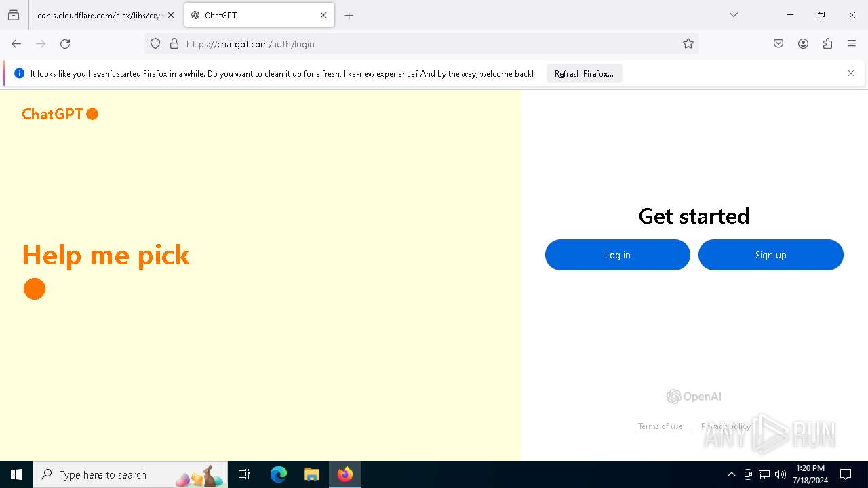The width and height of the screenshot is (868, 488).
Task: Bookmark this page with star icon
Action: [x=688, y=44]
